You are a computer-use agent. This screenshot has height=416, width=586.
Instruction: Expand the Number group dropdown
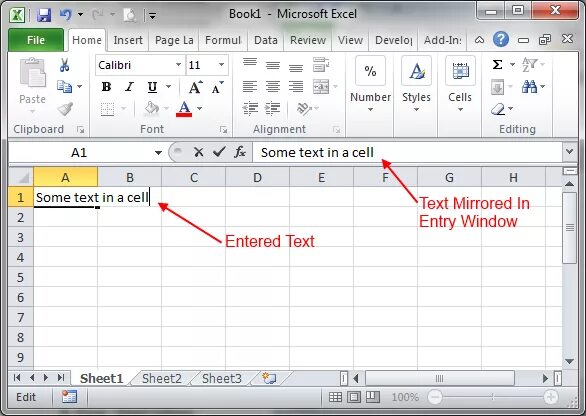370,110
